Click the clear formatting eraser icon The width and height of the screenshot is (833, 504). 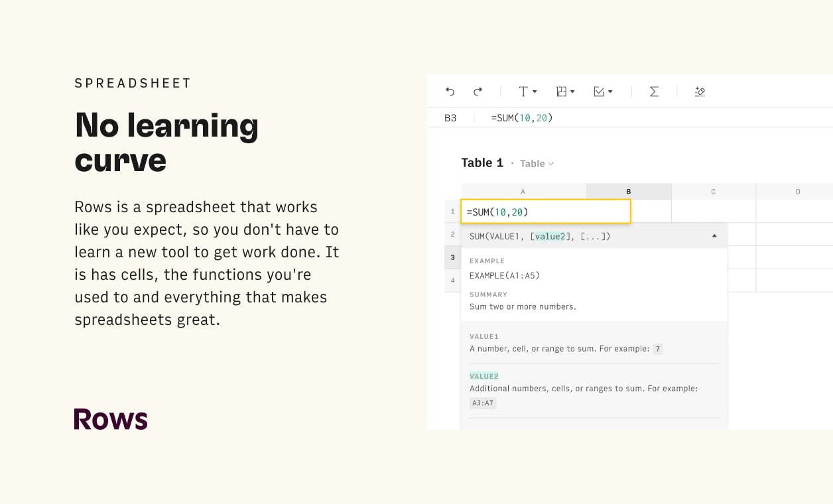pyautogui.click(x=700, y=92)
